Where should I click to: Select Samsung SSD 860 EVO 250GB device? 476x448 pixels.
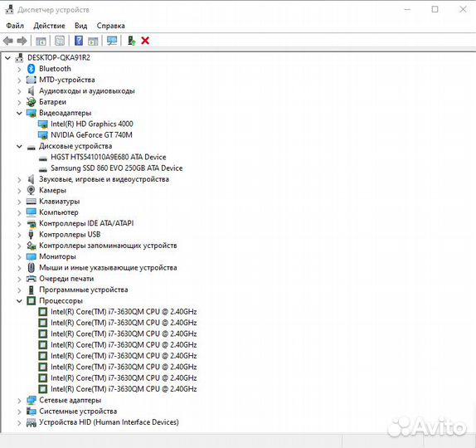coord(117,168)
